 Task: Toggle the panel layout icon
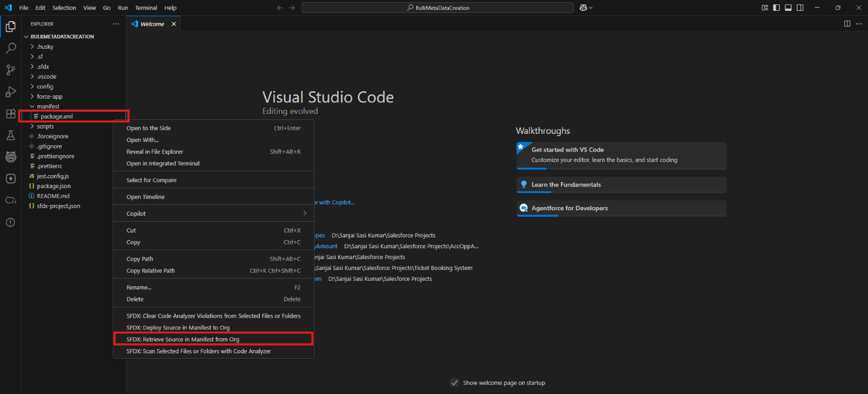(788, 8)
